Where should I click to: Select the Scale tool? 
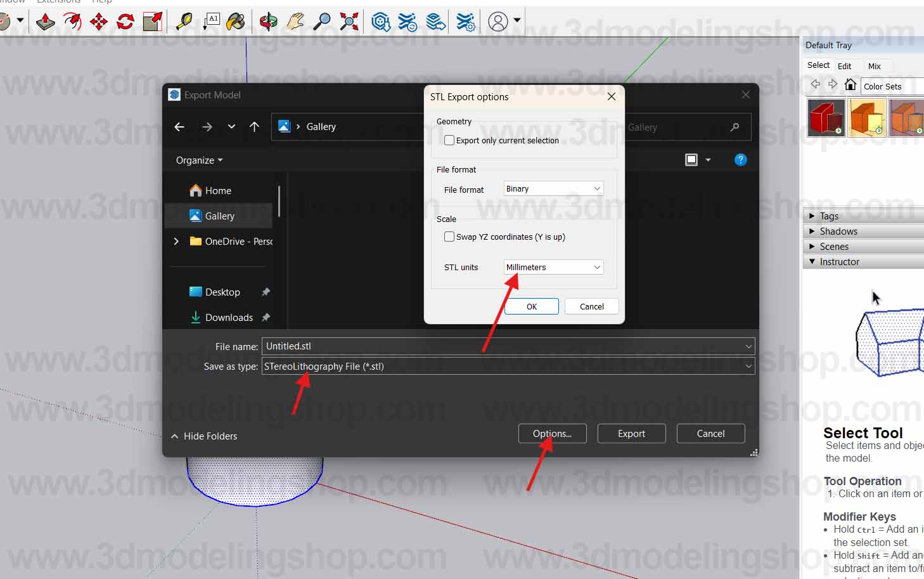[152, 22]
